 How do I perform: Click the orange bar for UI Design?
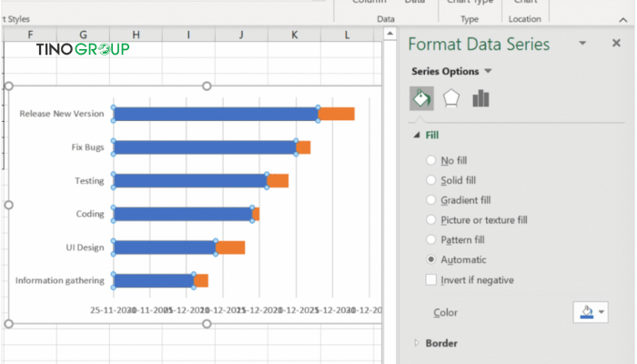(x=230, y=248)
